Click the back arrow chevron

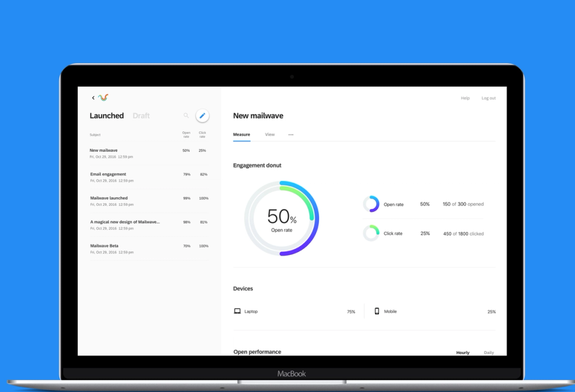click(93, 98)
